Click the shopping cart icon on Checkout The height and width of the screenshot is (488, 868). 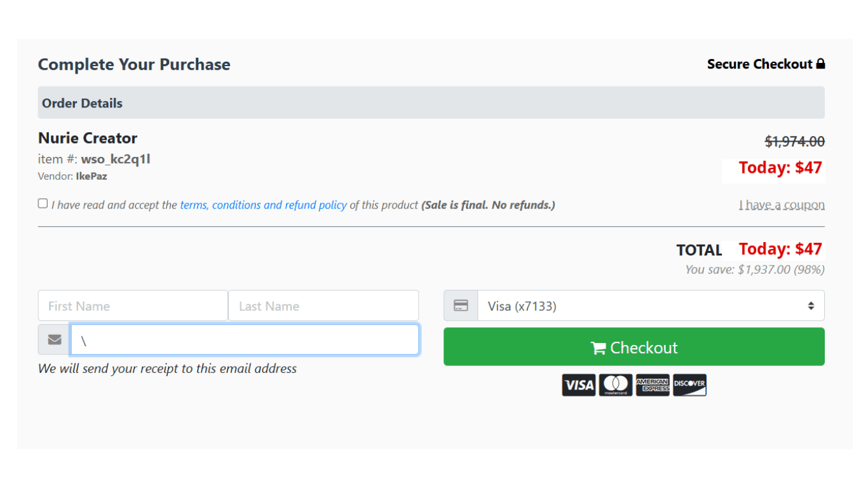click(x=598, y=348)
